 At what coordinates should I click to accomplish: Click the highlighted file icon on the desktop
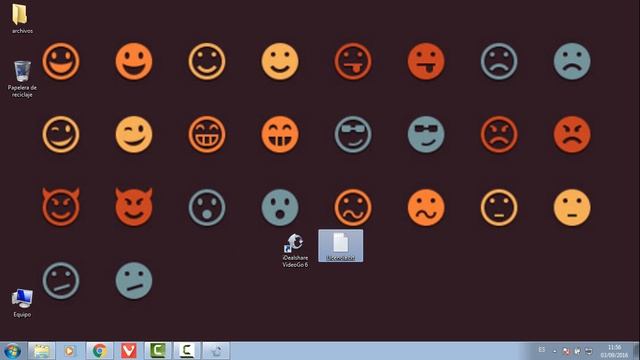340,246
